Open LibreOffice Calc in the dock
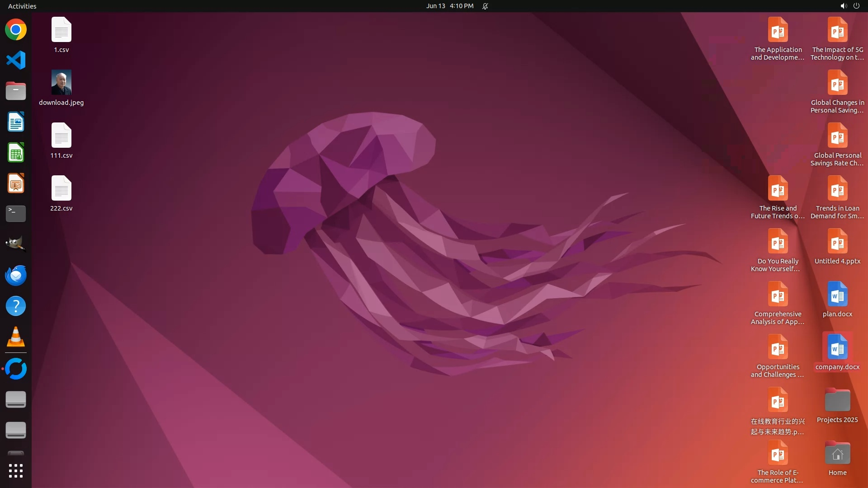 (x=16, y=153)
